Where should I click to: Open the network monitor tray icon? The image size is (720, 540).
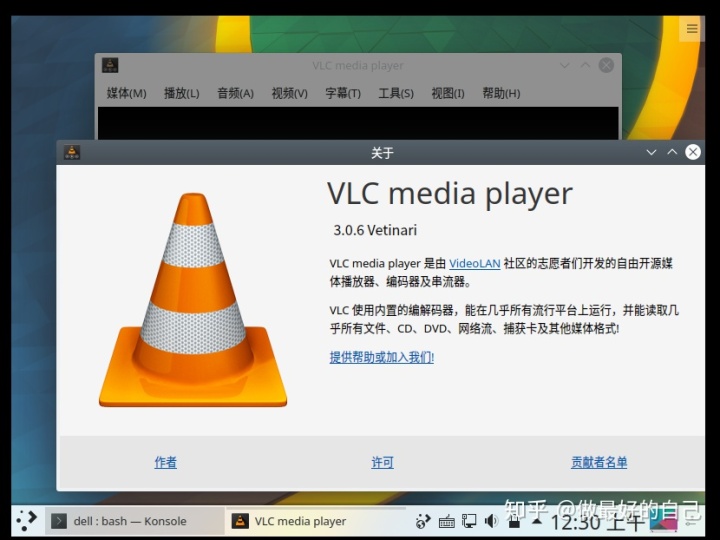coord(469,521)
